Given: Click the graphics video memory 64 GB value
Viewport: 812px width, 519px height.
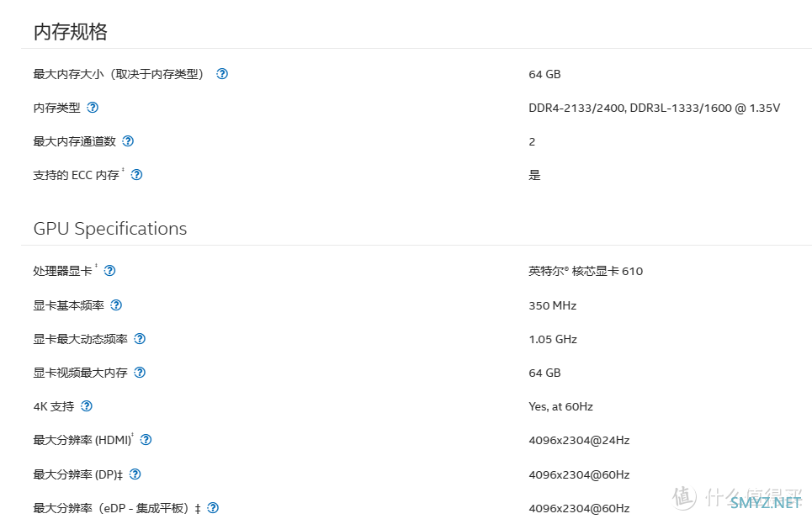Looking at the screenshot, I should click(x=544, y=373).
